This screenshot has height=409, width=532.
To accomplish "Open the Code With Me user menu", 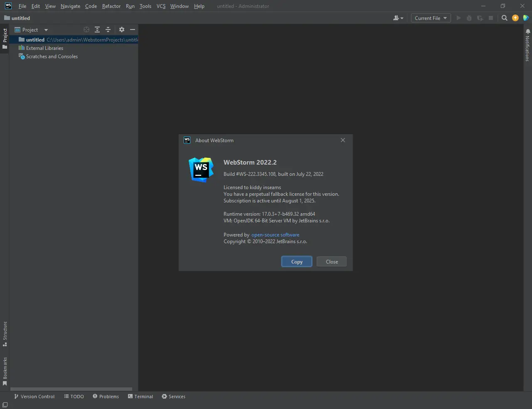I will coord(398,18).
